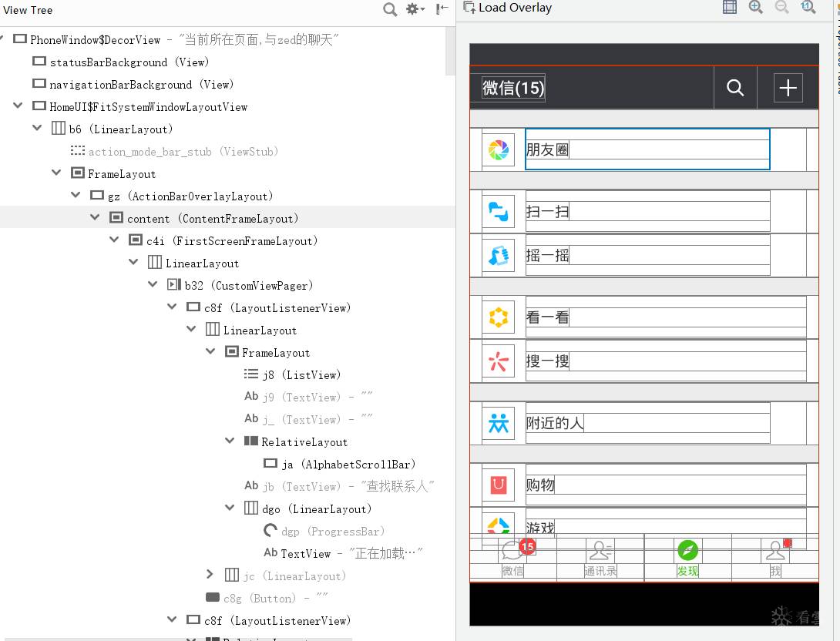Zoom out of the device preview

pos(781,7)
